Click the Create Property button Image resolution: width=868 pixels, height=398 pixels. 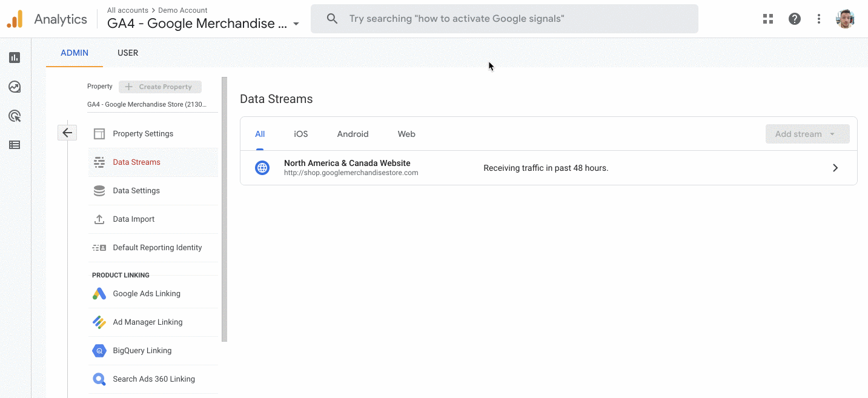pyautogui.click(x=160, y=87)
